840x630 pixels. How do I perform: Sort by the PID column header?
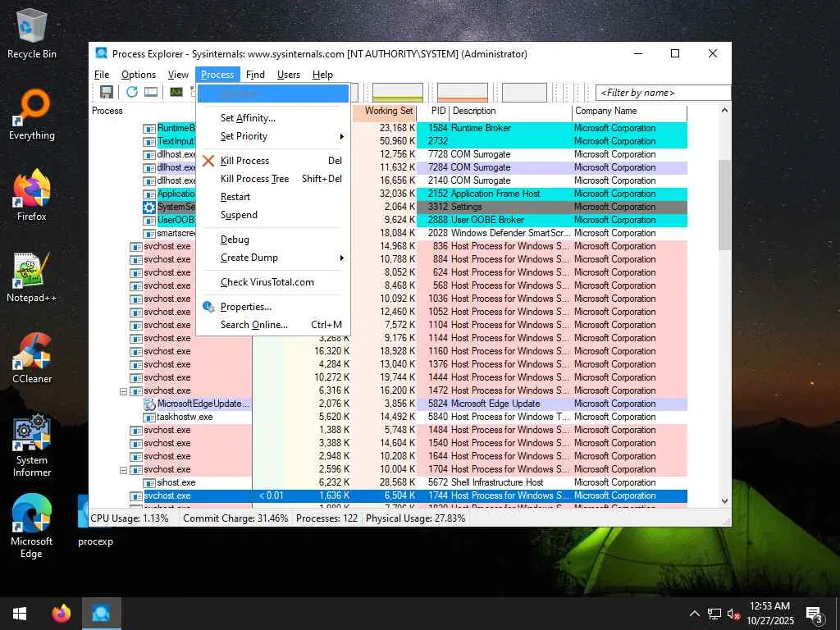pyautogui.click(x=432, y=111)
